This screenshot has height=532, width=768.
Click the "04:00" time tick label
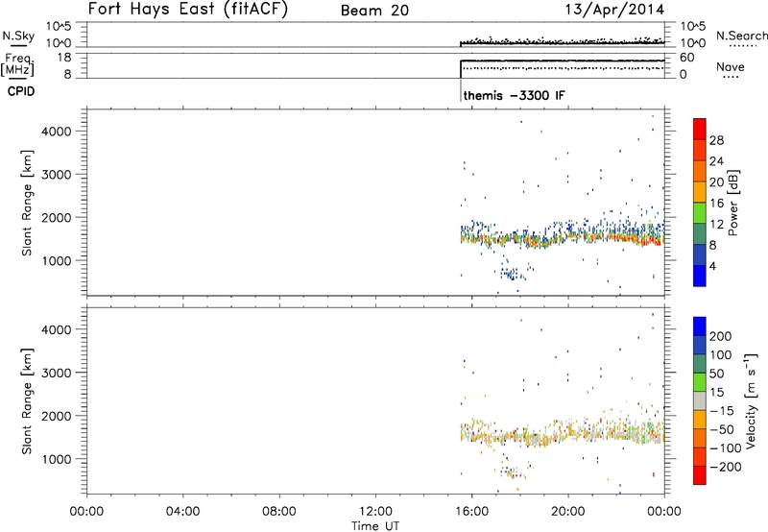[182, 511]
